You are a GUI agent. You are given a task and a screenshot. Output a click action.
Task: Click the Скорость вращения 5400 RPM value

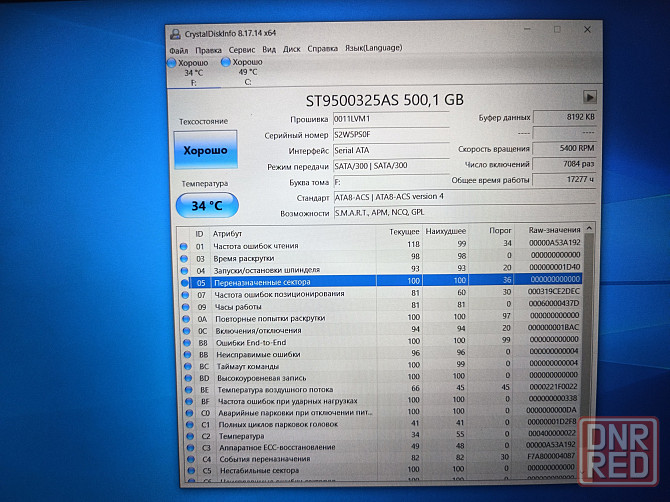click(564, 148)
